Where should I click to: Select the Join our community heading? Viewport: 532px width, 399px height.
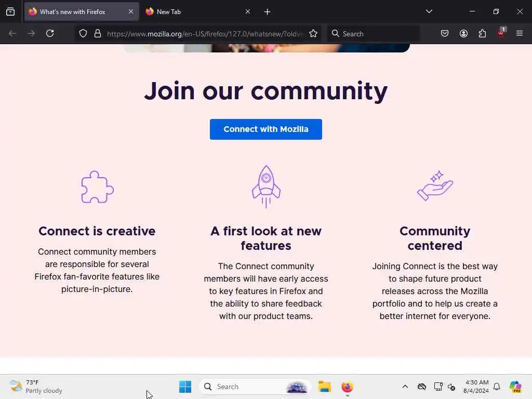(x=265, y=91)
